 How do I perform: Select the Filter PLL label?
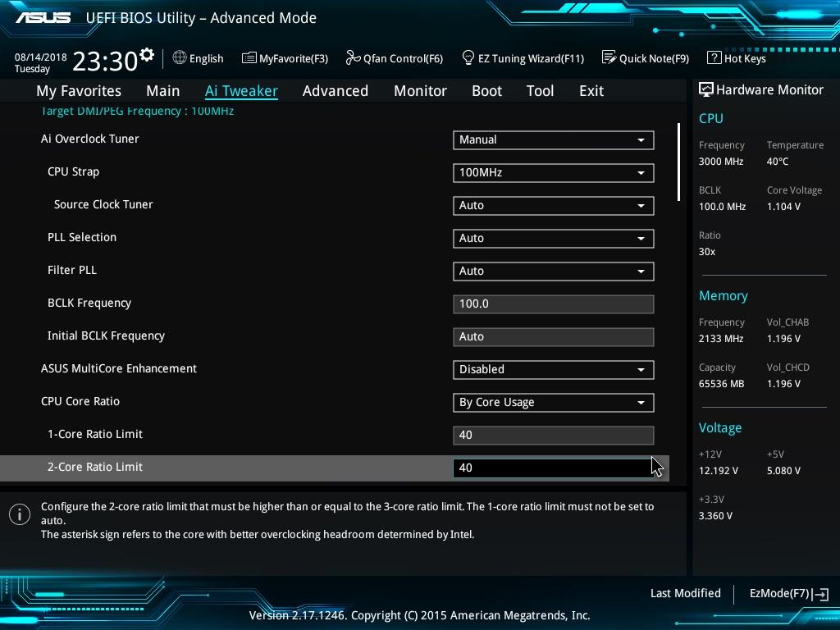[72, 270]
